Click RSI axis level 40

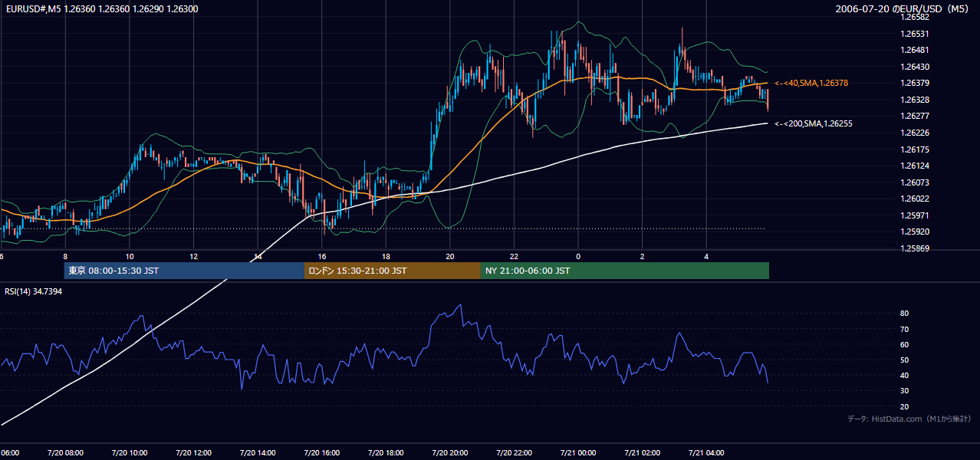(x=904, y=375)
